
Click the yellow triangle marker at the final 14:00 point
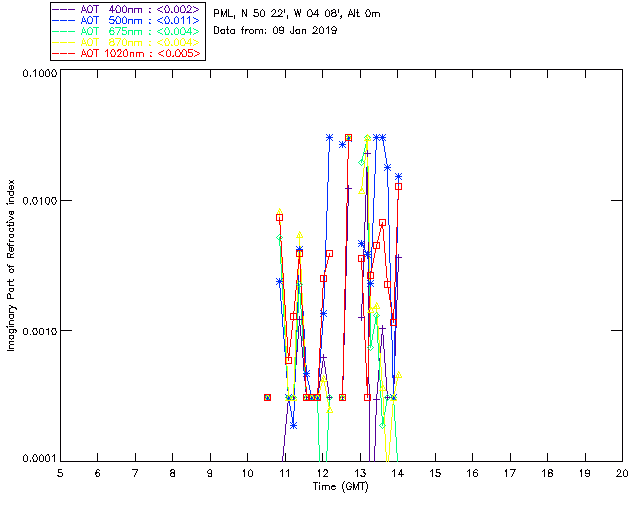[x=399, y=375]
